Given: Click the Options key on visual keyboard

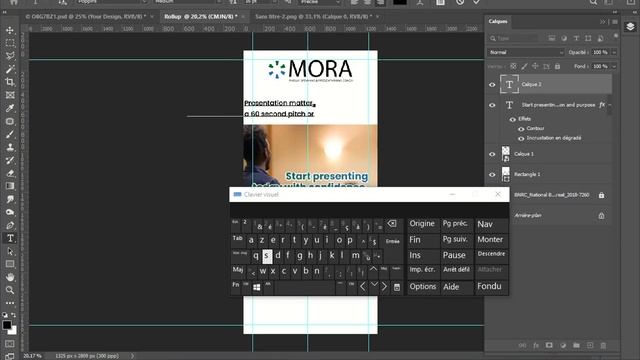Looking at the screenshot, I should point(423,287).
